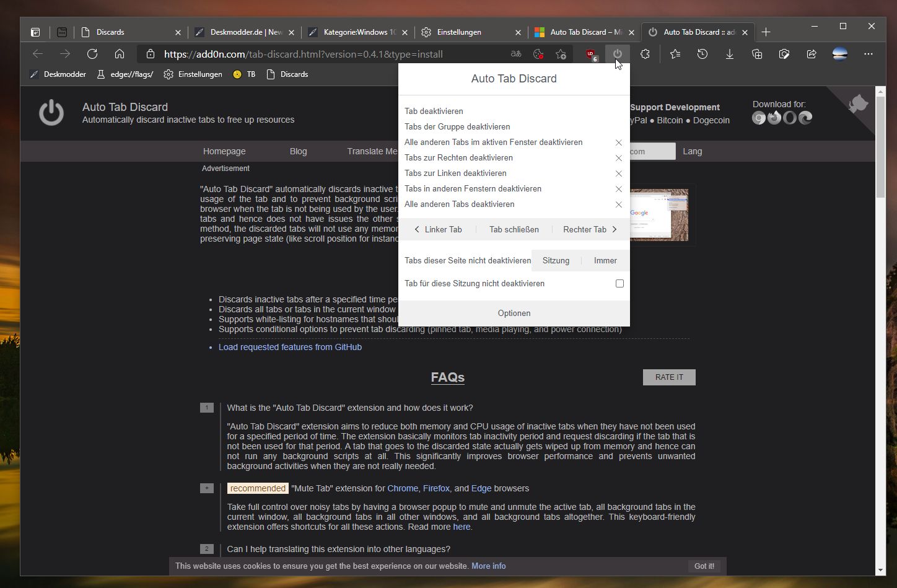Close the Einstellungen browser tab

518,32
